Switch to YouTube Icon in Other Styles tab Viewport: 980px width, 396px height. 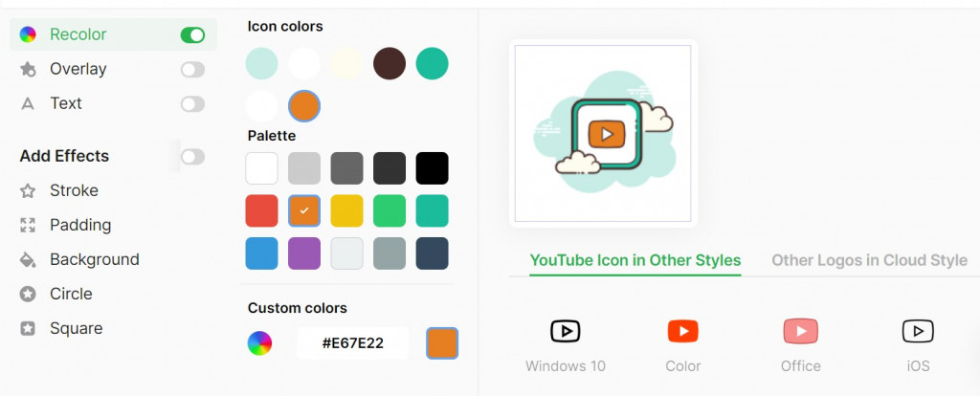click(x=635, y=260)
